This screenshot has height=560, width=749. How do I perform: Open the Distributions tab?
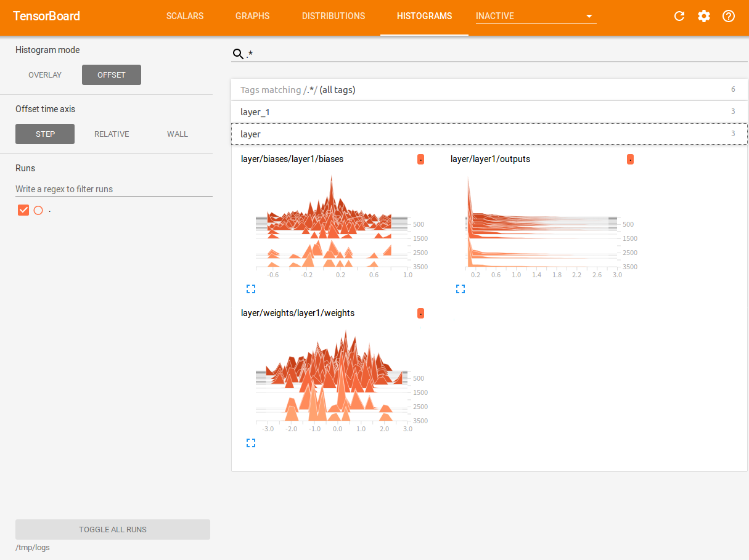pyautogui.click(x=334, y=16)
